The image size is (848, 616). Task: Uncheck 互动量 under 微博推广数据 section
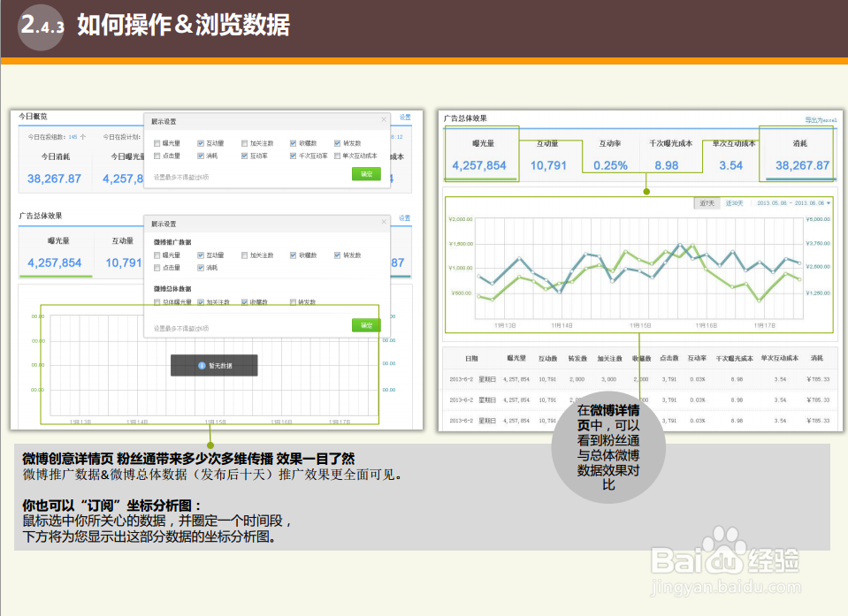[x=201, y=255]
